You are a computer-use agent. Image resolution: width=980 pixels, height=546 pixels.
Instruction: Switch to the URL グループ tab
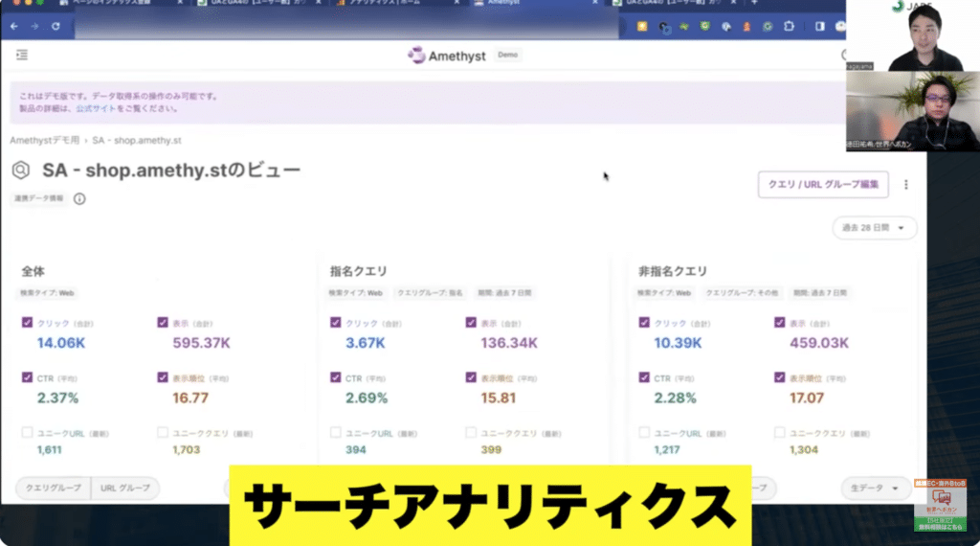click(x=125, y=488)
